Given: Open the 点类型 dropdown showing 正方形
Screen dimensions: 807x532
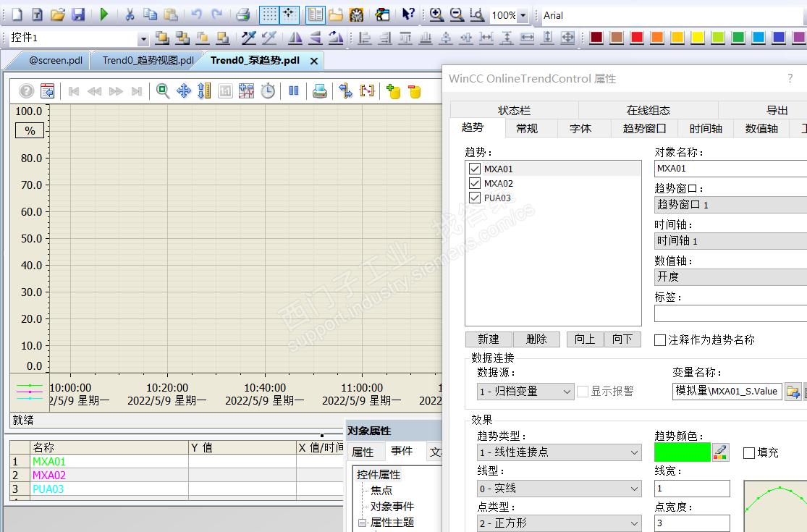Looking at the screenshot, I should [559, 523].
